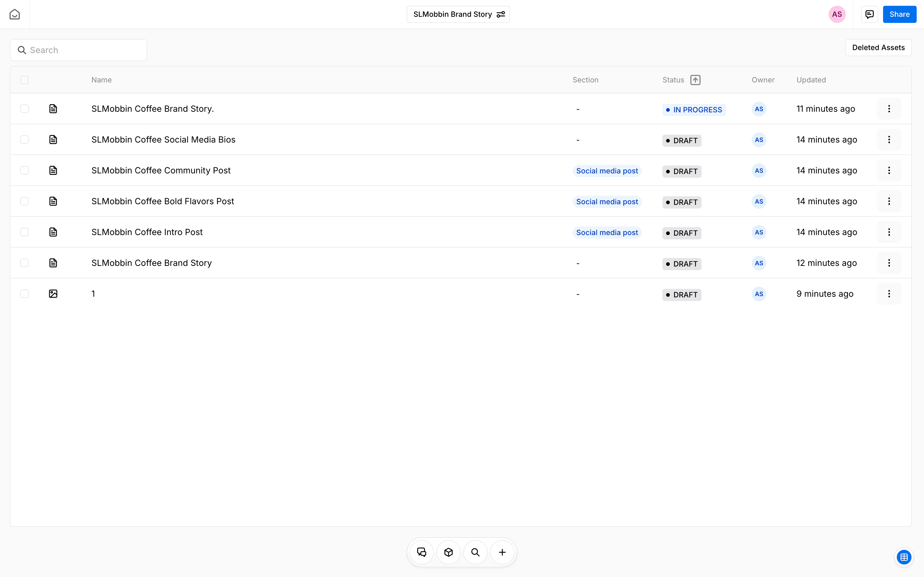Click the blue table view icon bottom-right
The height and width of the screenshot is (577, 924).
904,557
